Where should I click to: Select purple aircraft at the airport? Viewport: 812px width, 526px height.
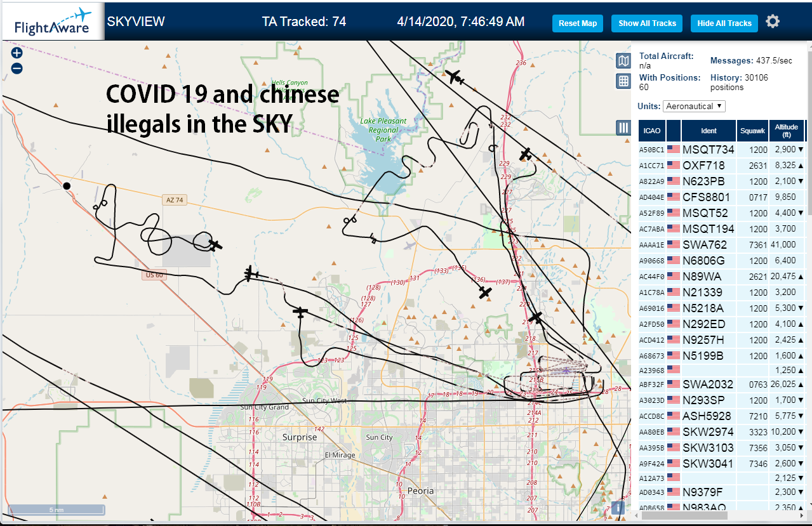click(565, 370)
